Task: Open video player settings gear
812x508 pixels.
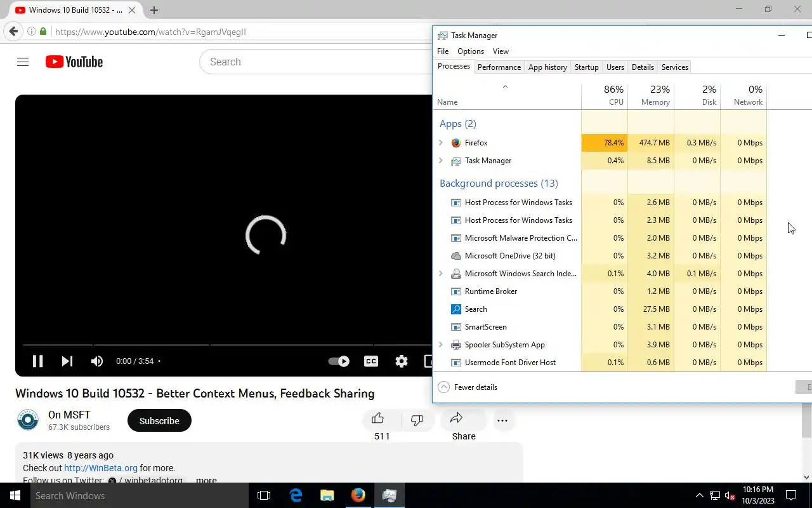Action: [402, 361]
